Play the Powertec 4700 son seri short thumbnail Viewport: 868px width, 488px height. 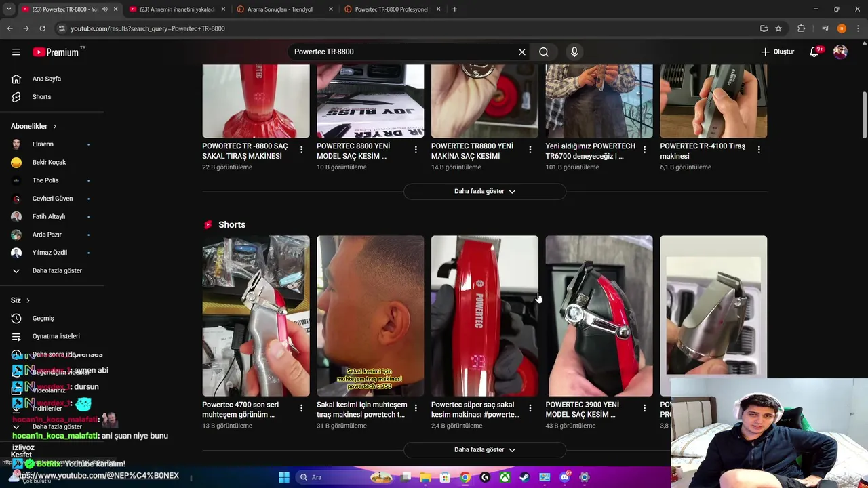[256, 316]
